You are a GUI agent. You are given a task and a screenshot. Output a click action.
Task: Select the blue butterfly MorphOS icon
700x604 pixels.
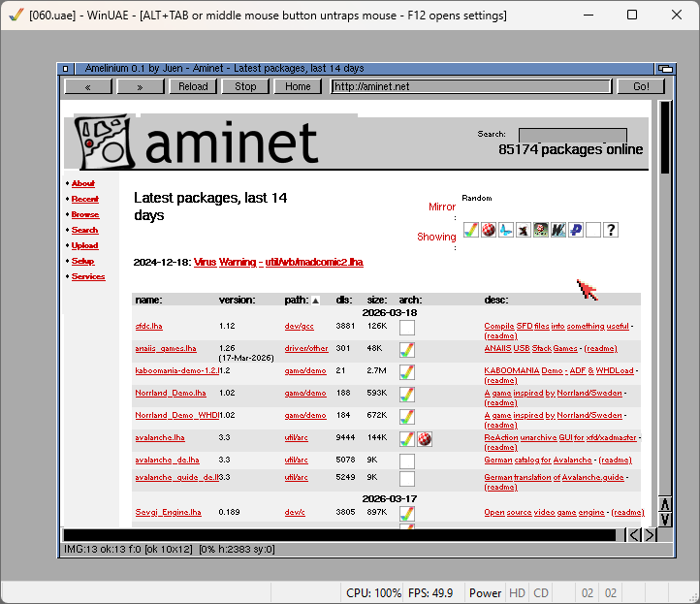tap(506, 230)
